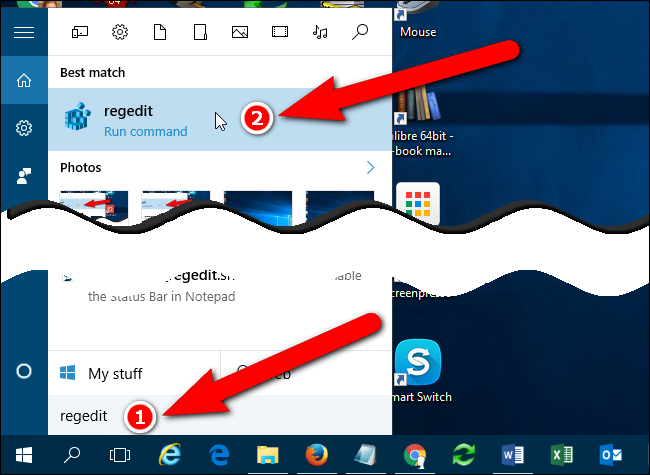Click the Best match heading

[x=92, y=73]
